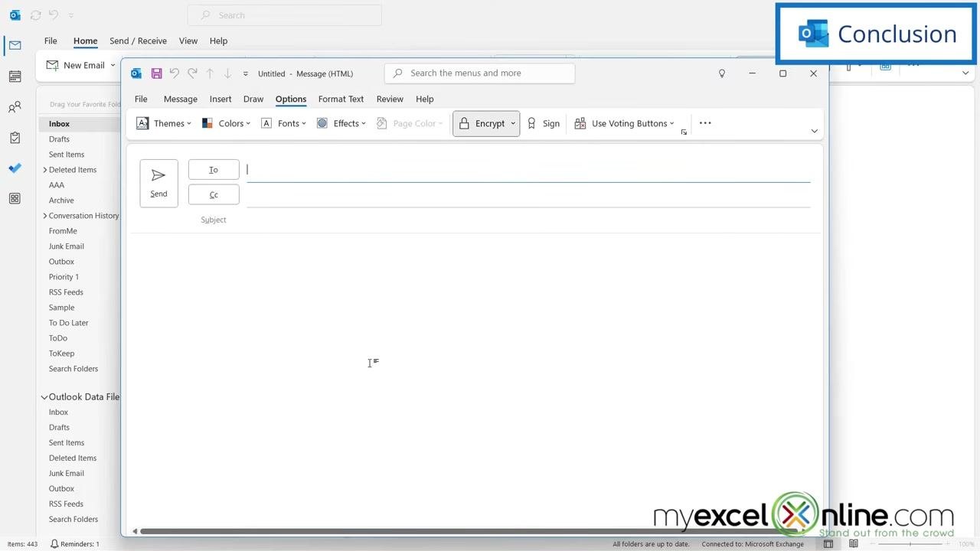Image resolution: width=980 pixels, height=551 pixels.
Task: Go to previous item up arrow
Action: point(210,73)
